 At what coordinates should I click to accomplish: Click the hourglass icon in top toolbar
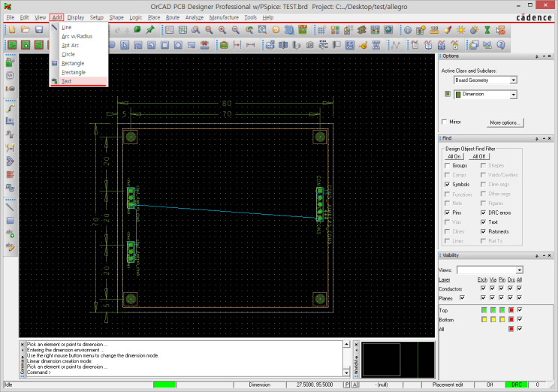coord(487,30)
